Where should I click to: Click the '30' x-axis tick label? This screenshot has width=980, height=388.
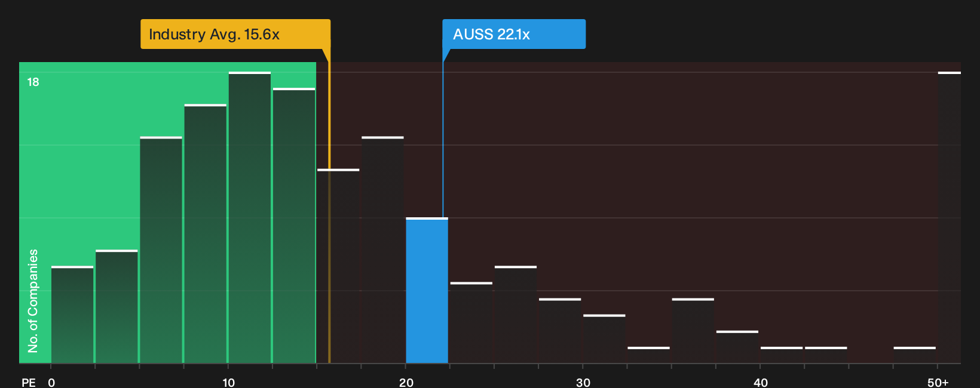[583, 382]
